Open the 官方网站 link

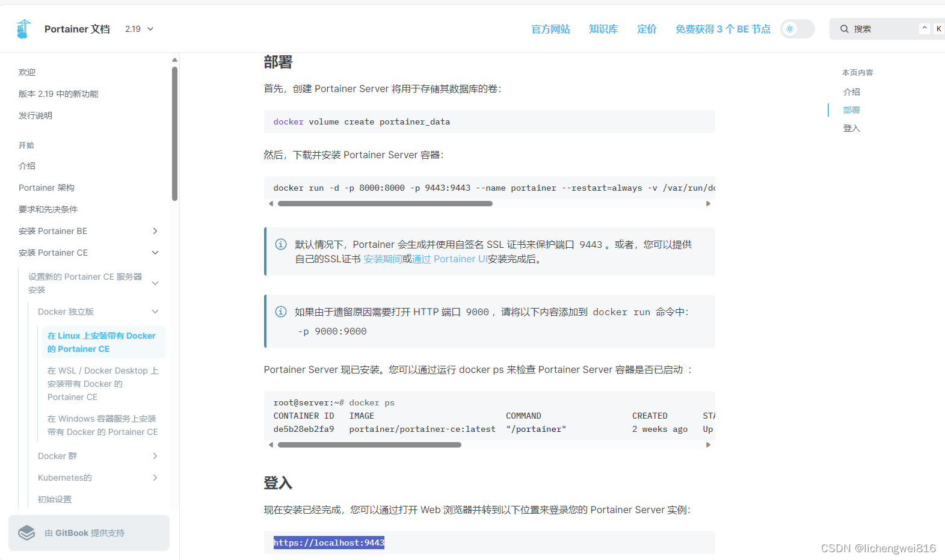(550, 29)
